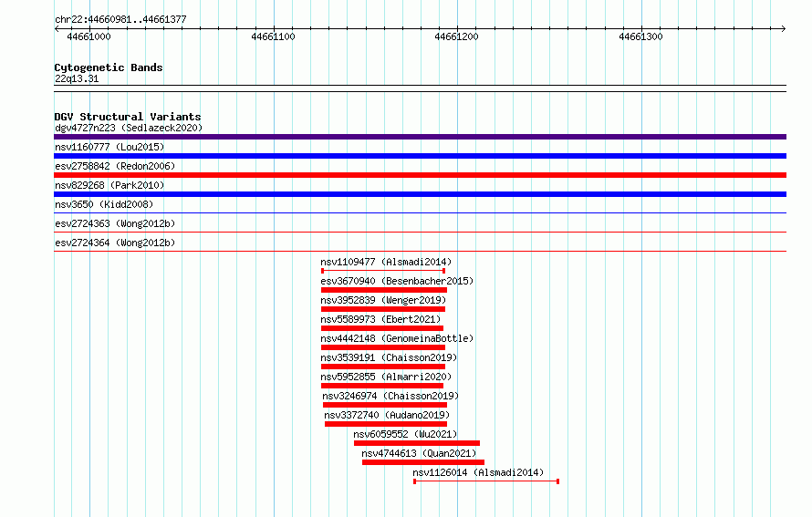The height and width of the screenshot is (517, 812).
Task: Click the red bar of nsv6059552 (Wu2021)
Action: coord(417,443)
